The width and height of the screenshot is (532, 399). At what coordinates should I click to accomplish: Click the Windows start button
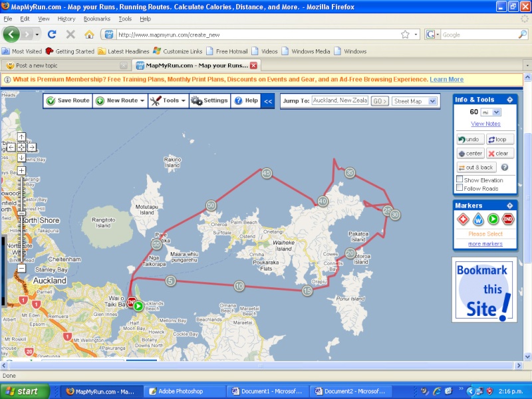pyautogui.click(x=25, y=391)
